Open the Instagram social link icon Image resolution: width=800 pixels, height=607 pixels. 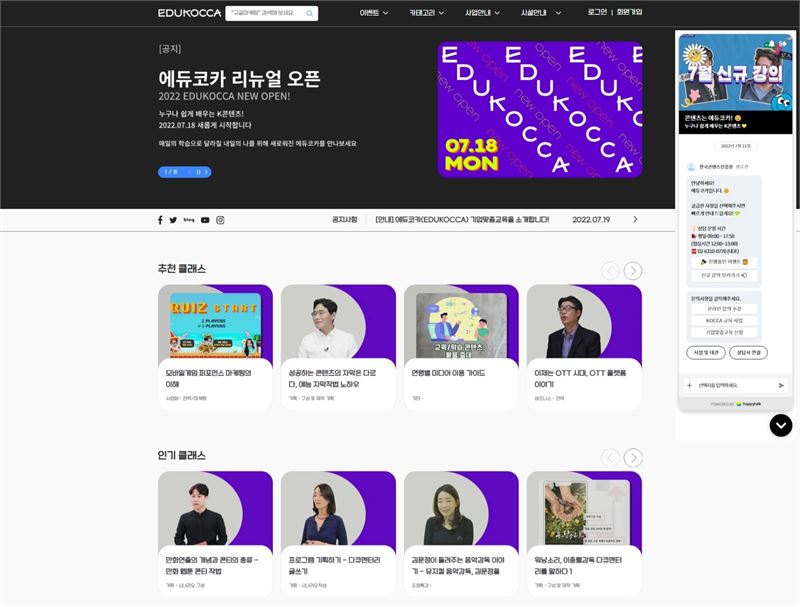click(x=220, y=220)
